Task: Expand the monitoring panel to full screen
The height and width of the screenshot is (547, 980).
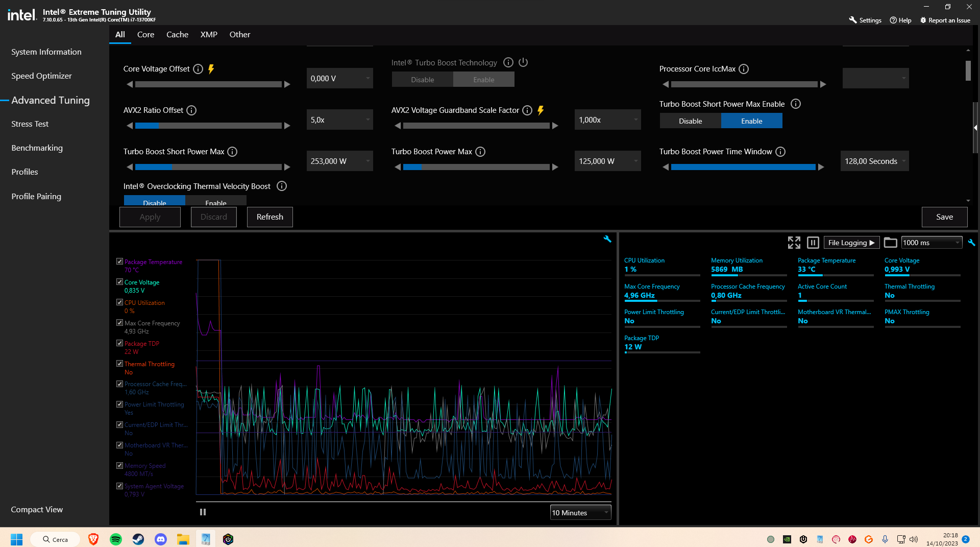Action: pos(794,243)
